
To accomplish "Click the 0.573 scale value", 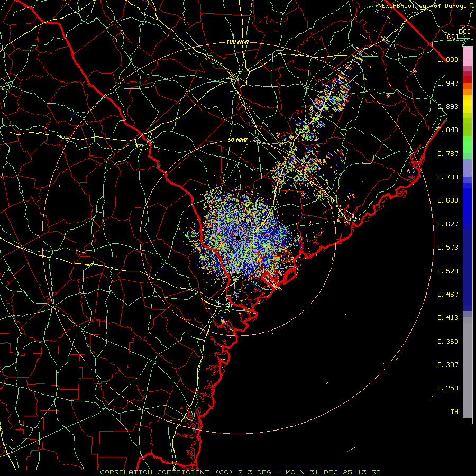I will point(448,248).
